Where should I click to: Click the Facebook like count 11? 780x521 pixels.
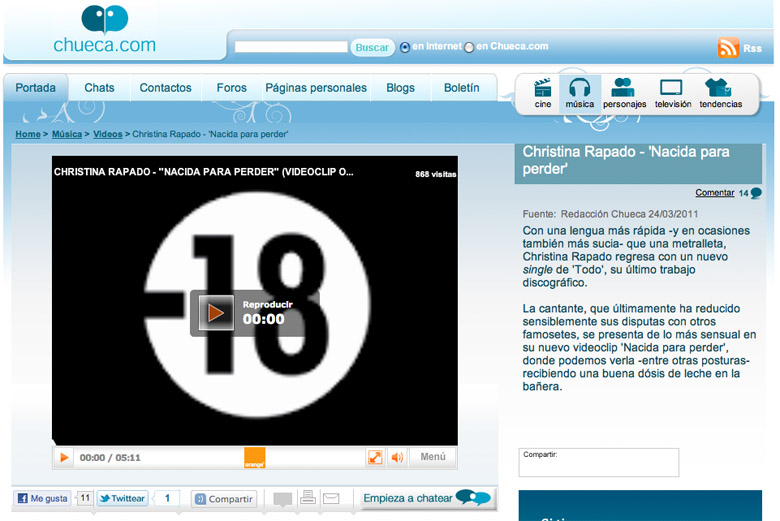(85, 498)
